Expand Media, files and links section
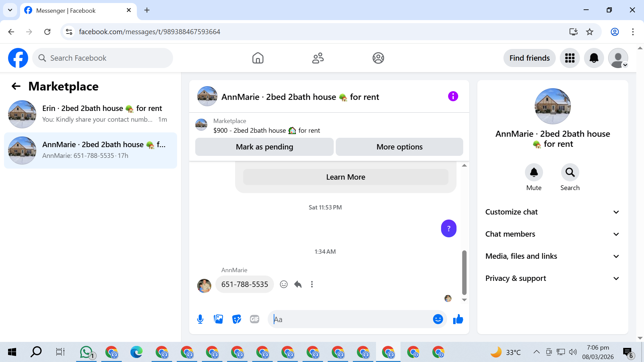This screenshot has height=362, width=644. click(x=552, y=256)
